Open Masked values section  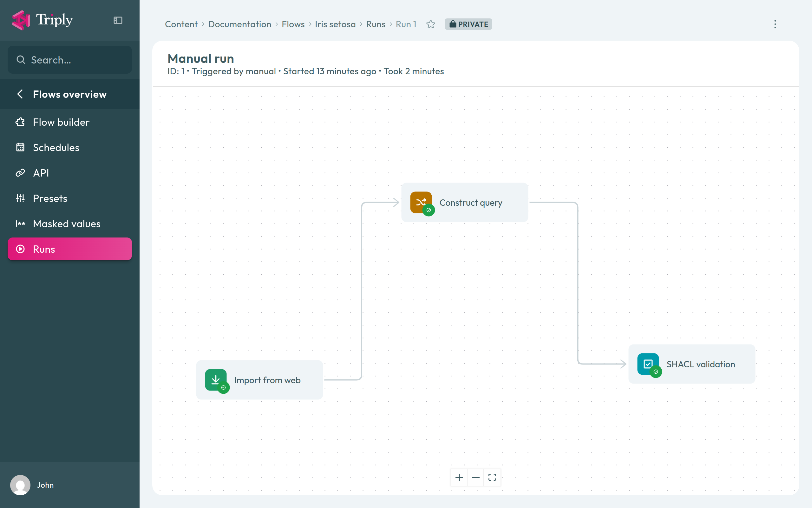(70, 224)
